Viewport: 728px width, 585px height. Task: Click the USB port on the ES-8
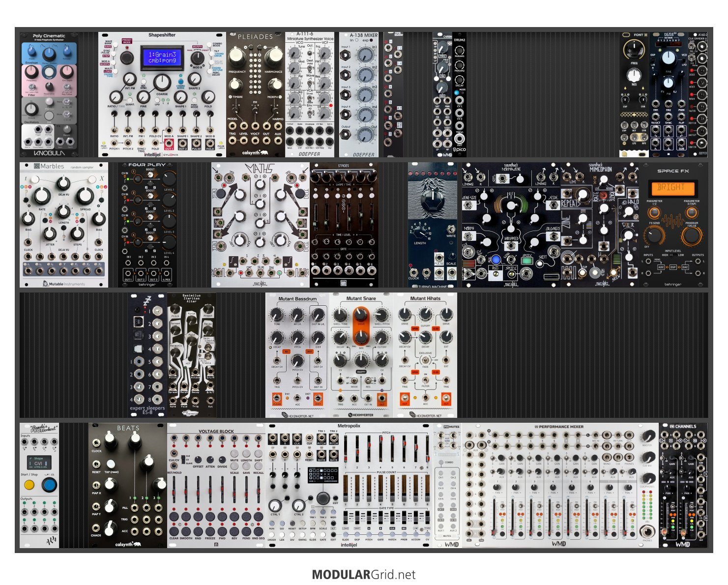click(139, 322)
